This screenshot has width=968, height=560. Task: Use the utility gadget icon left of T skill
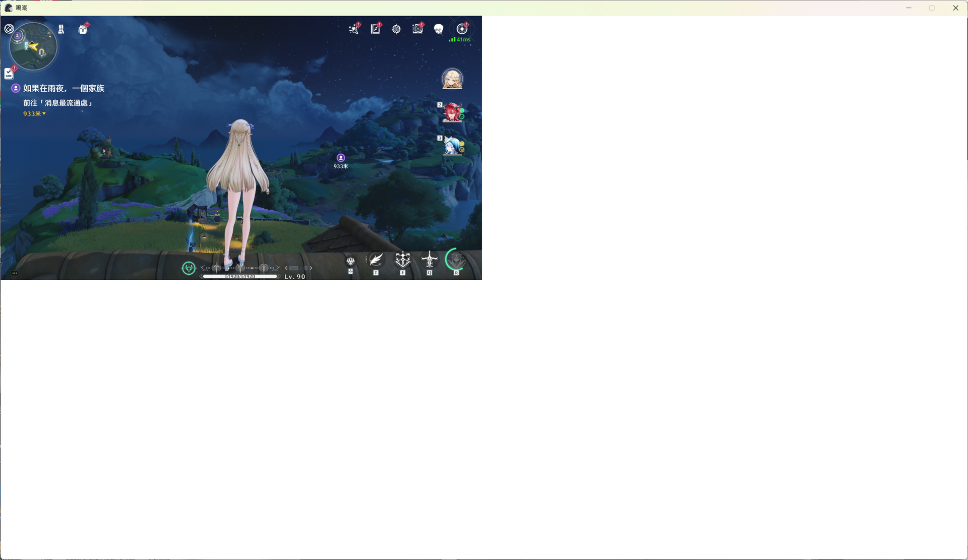(x=350, y=262)
